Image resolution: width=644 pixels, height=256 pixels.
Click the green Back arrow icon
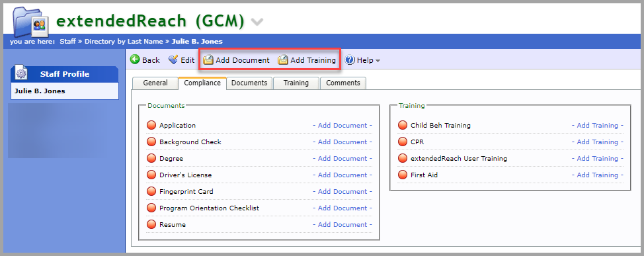pos(135,60)
